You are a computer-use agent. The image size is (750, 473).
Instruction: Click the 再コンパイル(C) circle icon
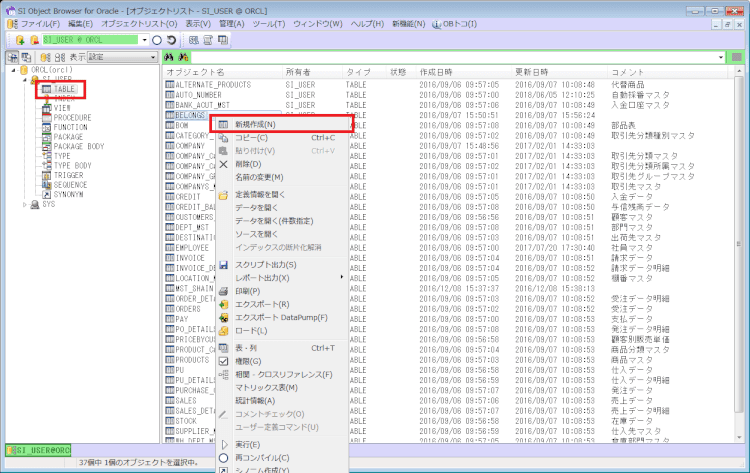tap(223, 458)
